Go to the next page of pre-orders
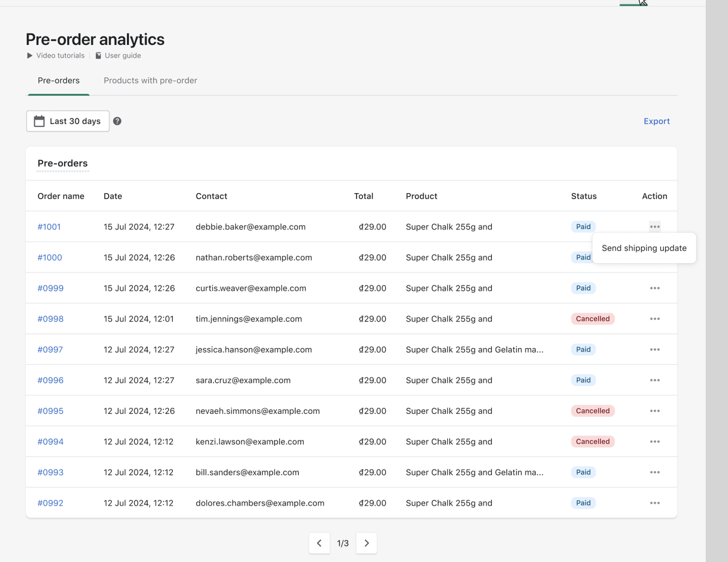The width and height of the screenshot is (728, 562). coord(367,543)
